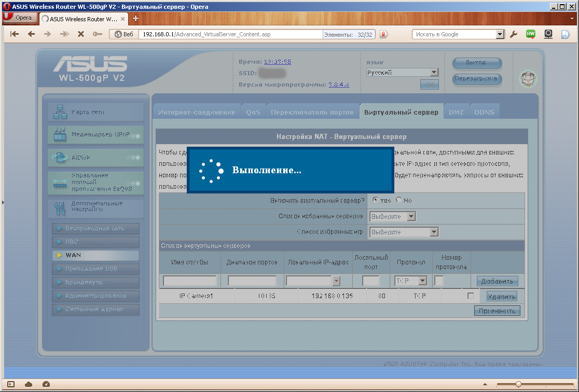Open EzQoS bandwidth management section
The width and height of the screenshot is (579, 392).
(95, 183)
